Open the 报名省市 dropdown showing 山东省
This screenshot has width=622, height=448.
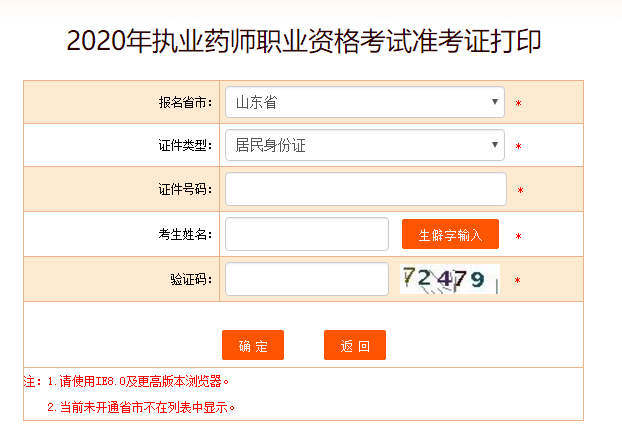[365, 102]
